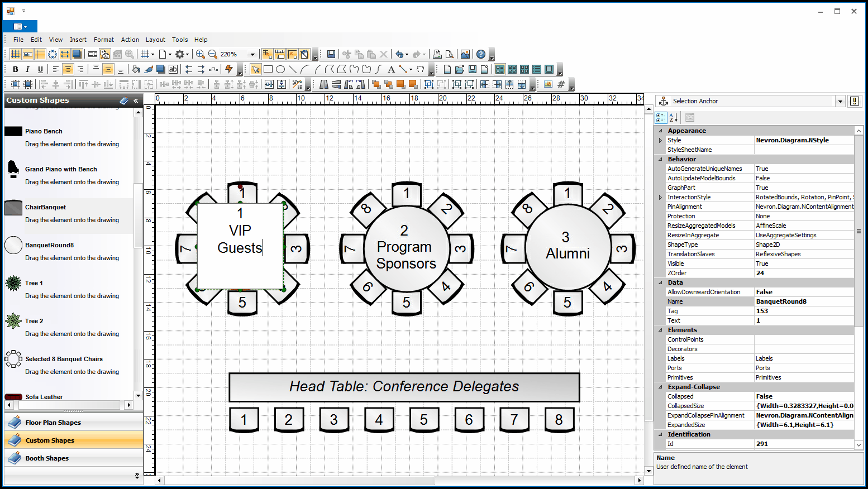This screenshot has height=489, width=868.
Task: Click the Undo arrow icon
Action: click(399, 54)
